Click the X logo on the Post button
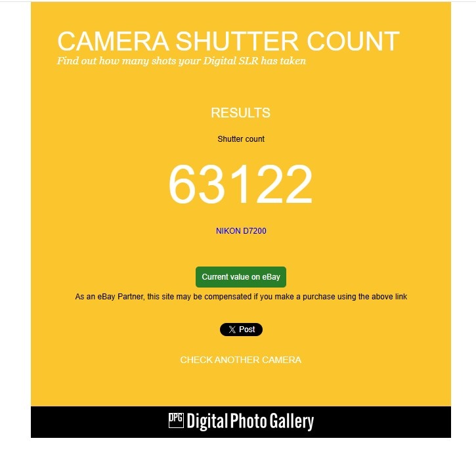476x451 pixels. click(232, 330)
